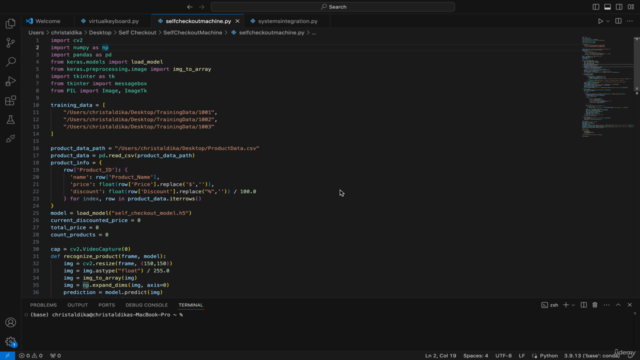Viewport: 640px width, 360px height.
Task: Open the PROBLEMS panel tab
Action: [43, 305]
